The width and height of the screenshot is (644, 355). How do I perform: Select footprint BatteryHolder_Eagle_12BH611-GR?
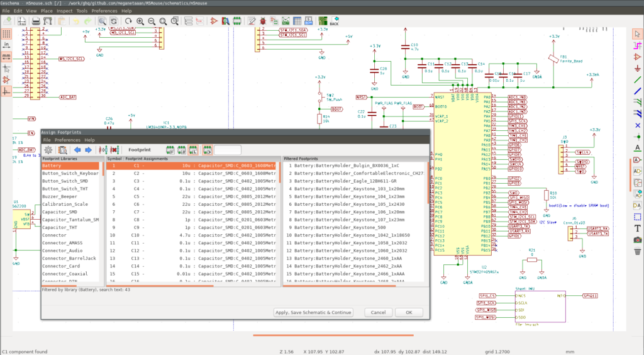point(355,181)
